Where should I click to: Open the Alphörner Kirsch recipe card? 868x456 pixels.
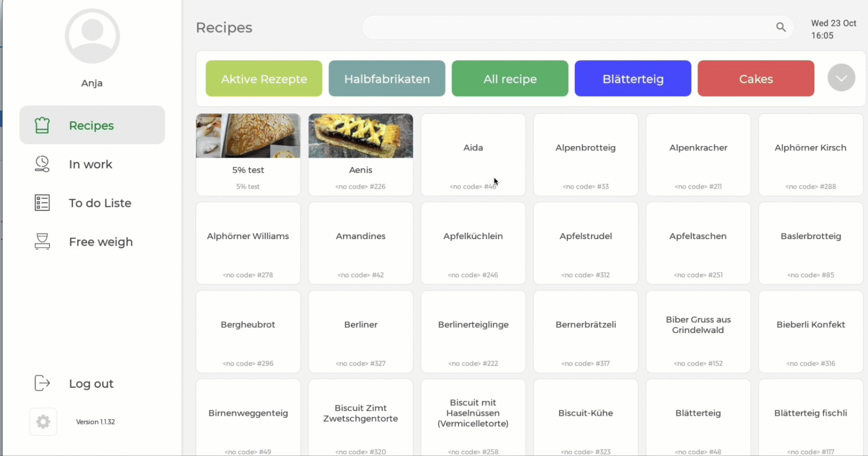tap(811, 155)
